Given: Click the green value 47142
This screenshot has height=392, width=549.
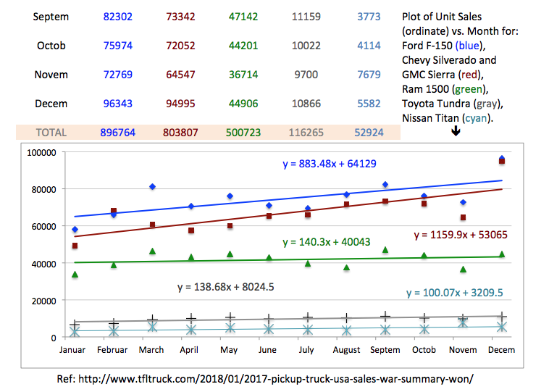Looking at the screenshot, I should [243, 17].
